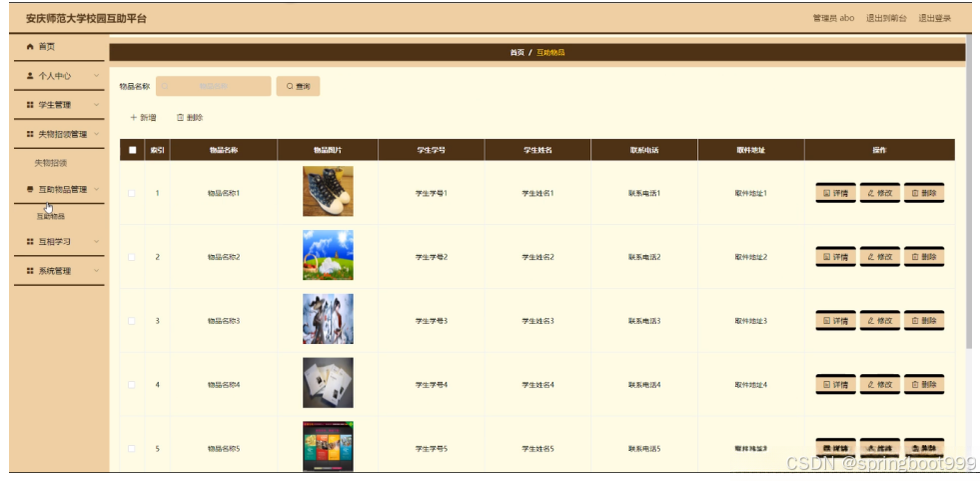Image resolution: width=980 pixels, height=481 pixels.
Task: Click the grid icon beside 学生管理
Action: (29, 105)
